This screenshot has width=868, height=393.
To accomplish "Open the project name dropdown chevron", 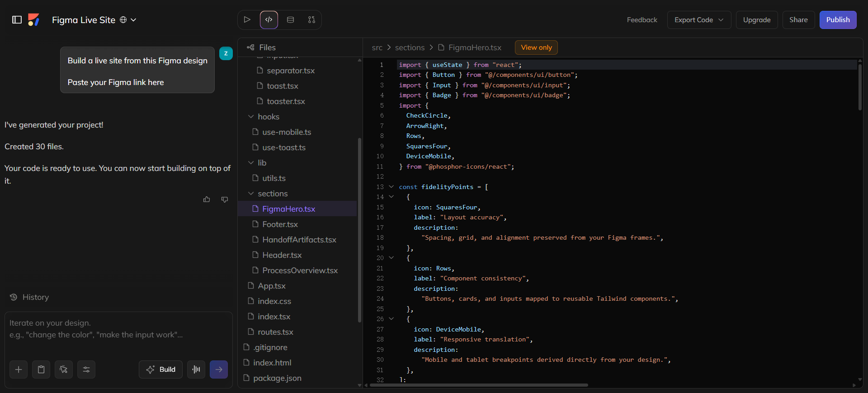I will 133,20.
